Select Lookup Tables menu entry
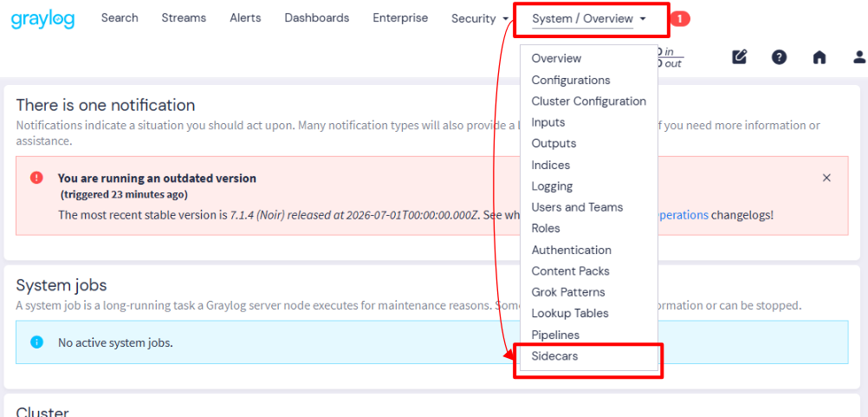868x417 pixels. (570, 313)
